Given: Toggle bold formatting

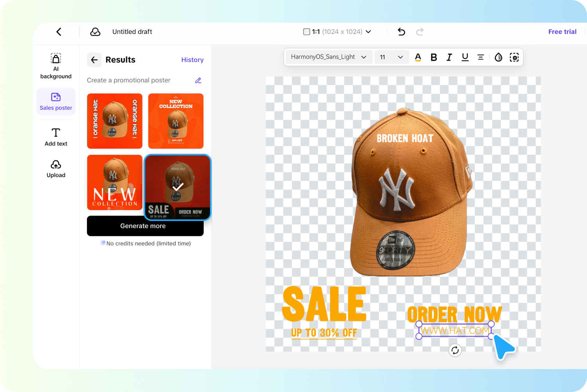Looking at the screenshot, I should tap(434, 57).
